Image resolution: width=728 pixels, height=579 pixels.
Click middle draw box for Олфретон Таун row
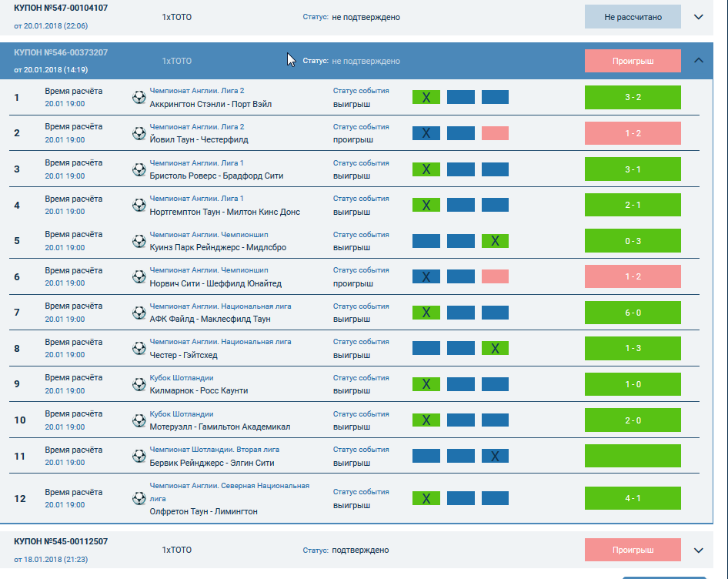tap(460, 498)
